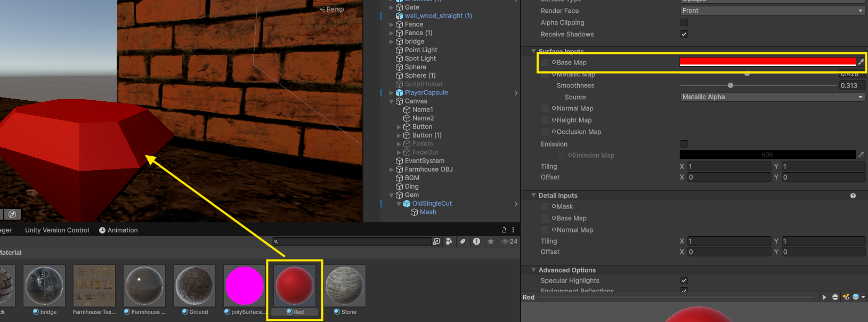Change the preview mesh shape icon

pyautogui.click(x=835, y=297)
